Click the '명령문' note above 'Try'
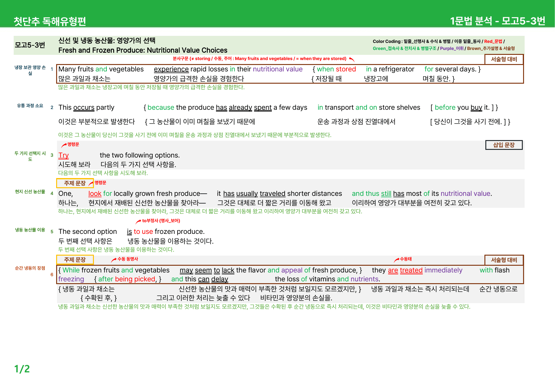Screen dimensions: 555x392 pos(73,144)
